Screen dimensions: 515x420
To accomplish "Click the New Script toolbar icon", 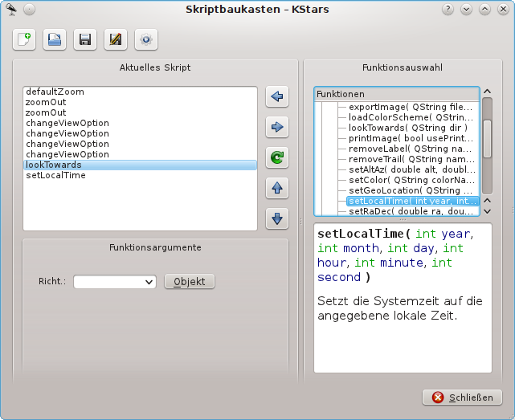I will point(24,39).
